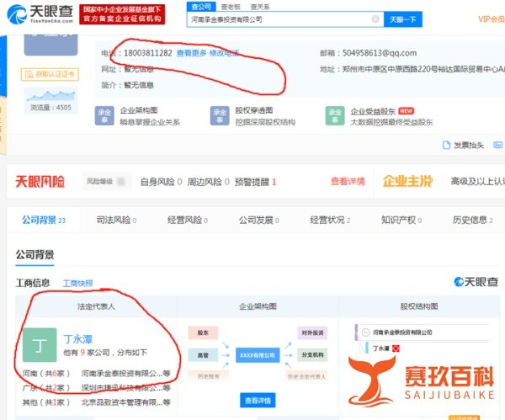Click the 查看详情 button under structure chart
This screenshot has height=420, width=505.
click(258, 401)
